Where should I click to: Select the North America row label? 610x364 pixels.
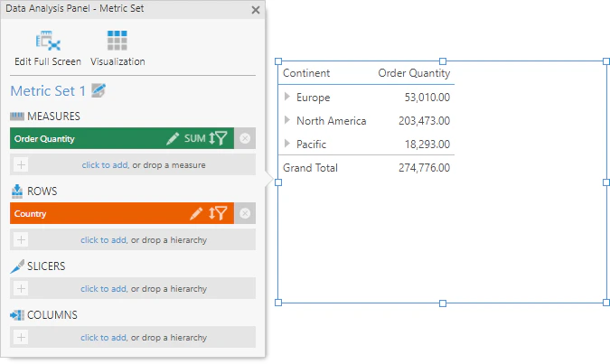point(331,121)
